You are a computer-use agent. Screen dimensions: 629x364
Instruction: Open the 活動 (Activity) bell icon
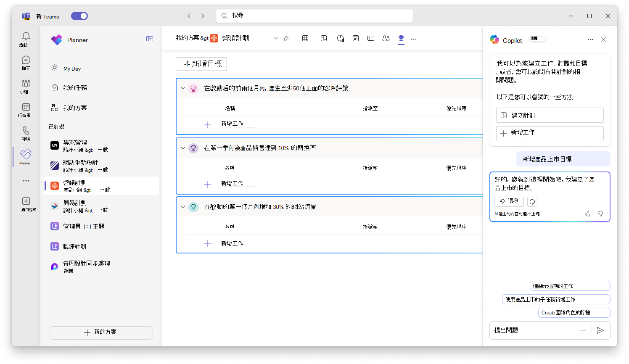point(26,37)
